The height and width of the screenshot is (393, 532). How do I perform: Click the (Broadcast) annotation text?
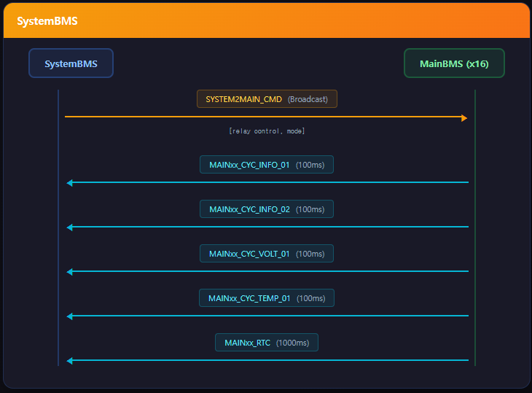click(308, 99)
